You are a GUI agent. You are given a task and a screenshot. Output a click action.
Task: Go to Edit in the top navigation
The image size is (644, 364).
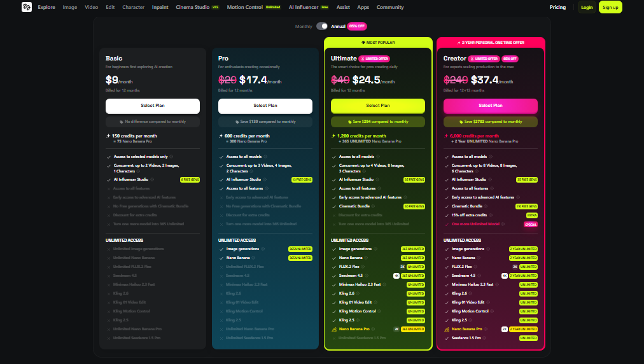point(110,7)
